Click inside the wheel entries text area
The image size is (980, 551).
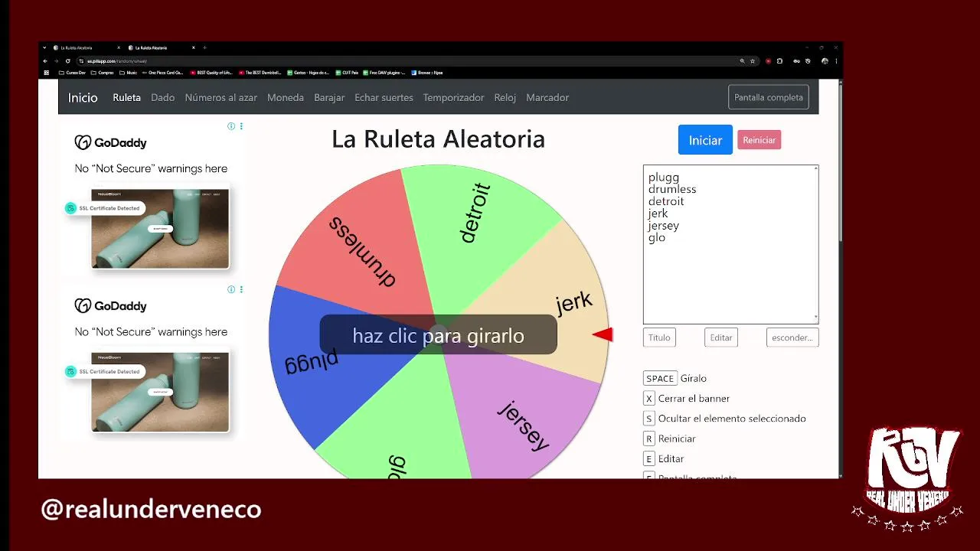730,244
